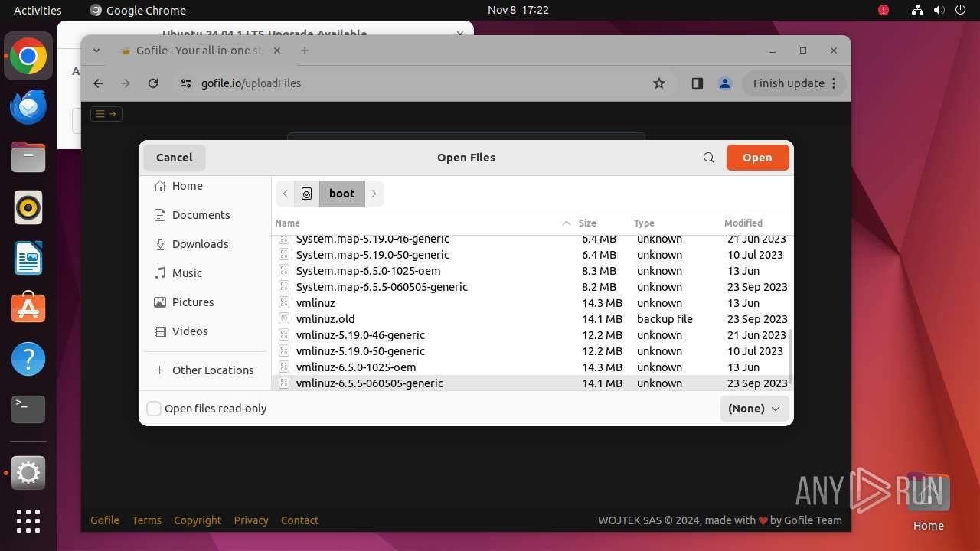This screenshot has width=980, height=551.
Task: Select System.map-6.5.0-1025-oem file
Action: 532,271
